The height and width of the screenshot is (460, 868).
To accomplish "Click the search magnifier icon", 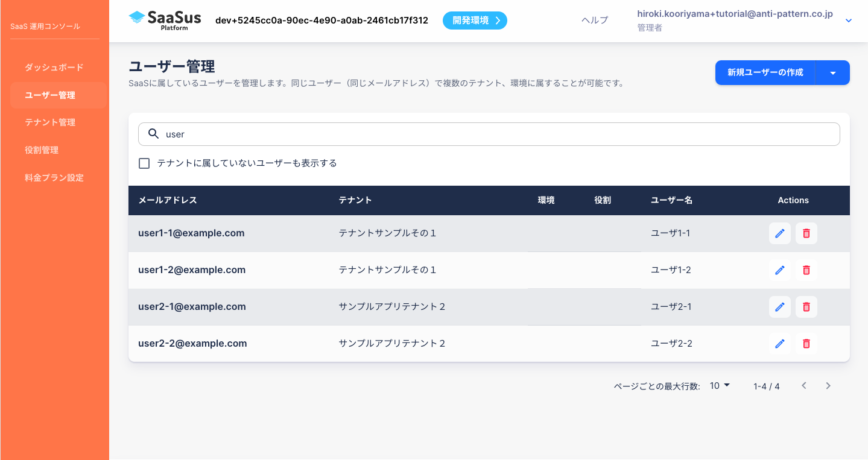I will (154, 134).
